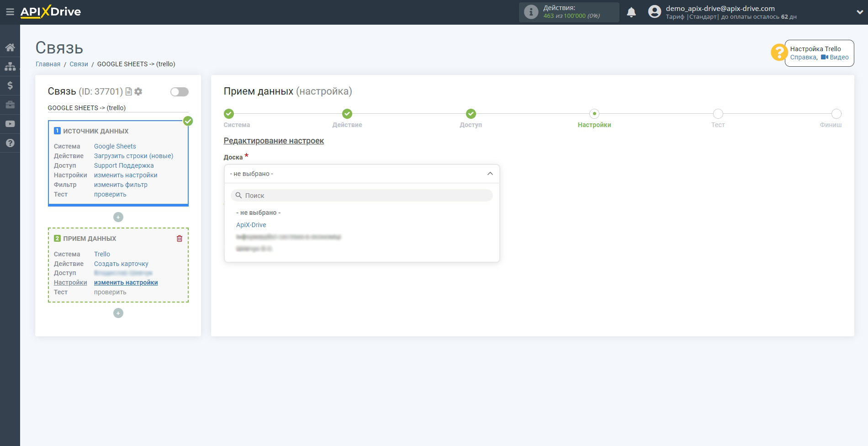Open Google Sheets system link

click(x=115, y=146)
